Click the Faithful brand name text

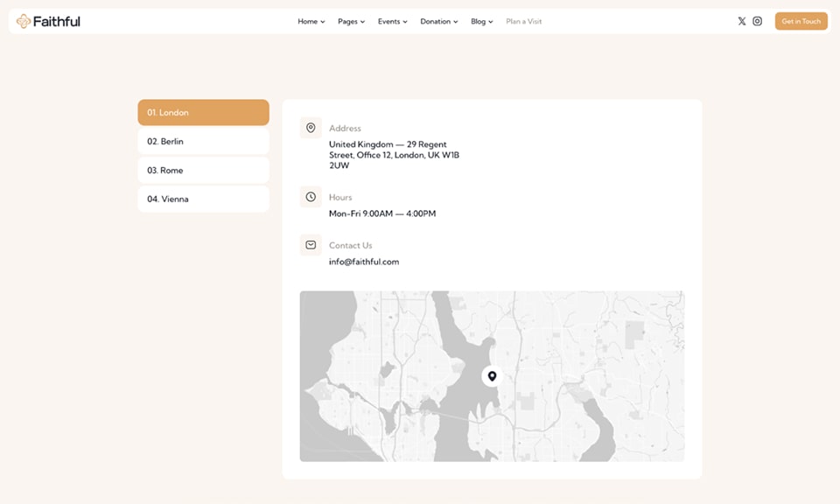click(x=56, y=21)
